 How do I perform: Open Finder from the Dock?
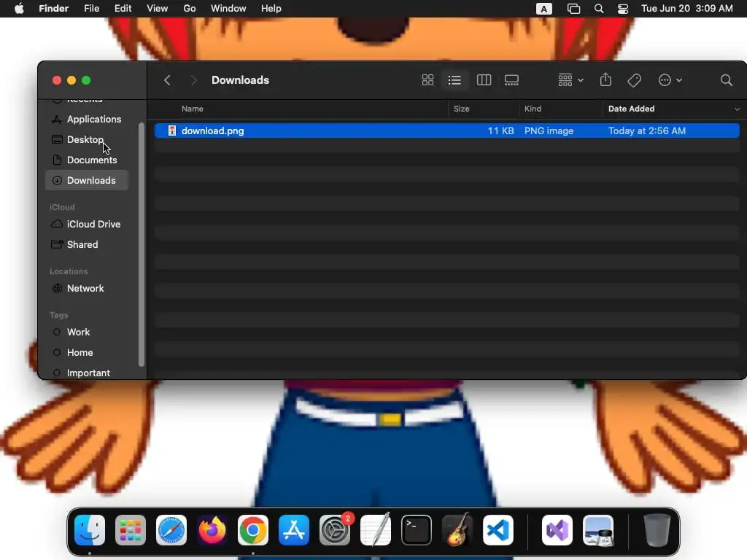[90, 529]
